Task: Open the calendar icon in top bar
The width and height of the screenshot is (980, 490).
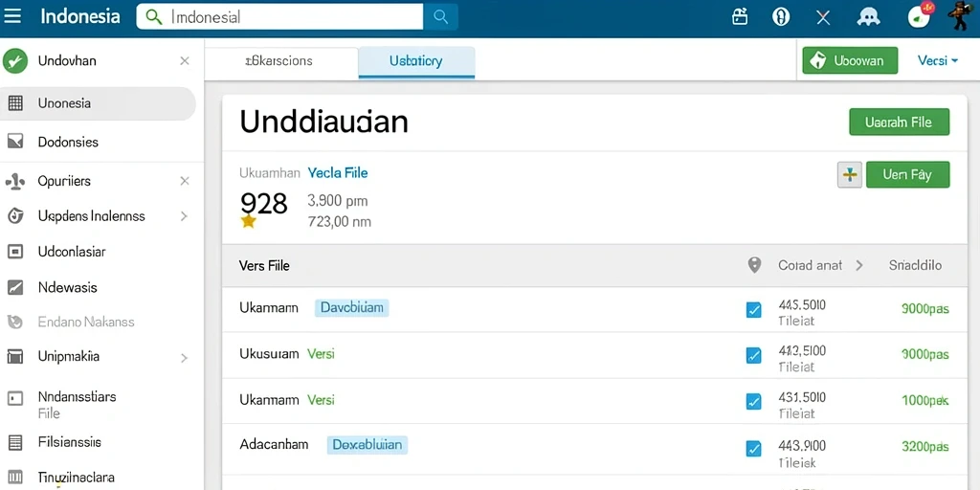Action: pyautogui.click(x=740, y=17)
